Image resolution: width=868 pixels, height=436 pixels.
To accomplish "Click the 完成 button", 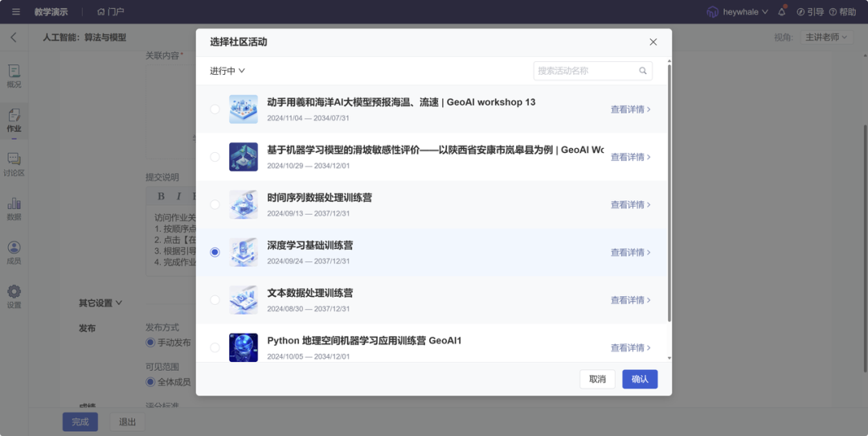I will (80, 422).
